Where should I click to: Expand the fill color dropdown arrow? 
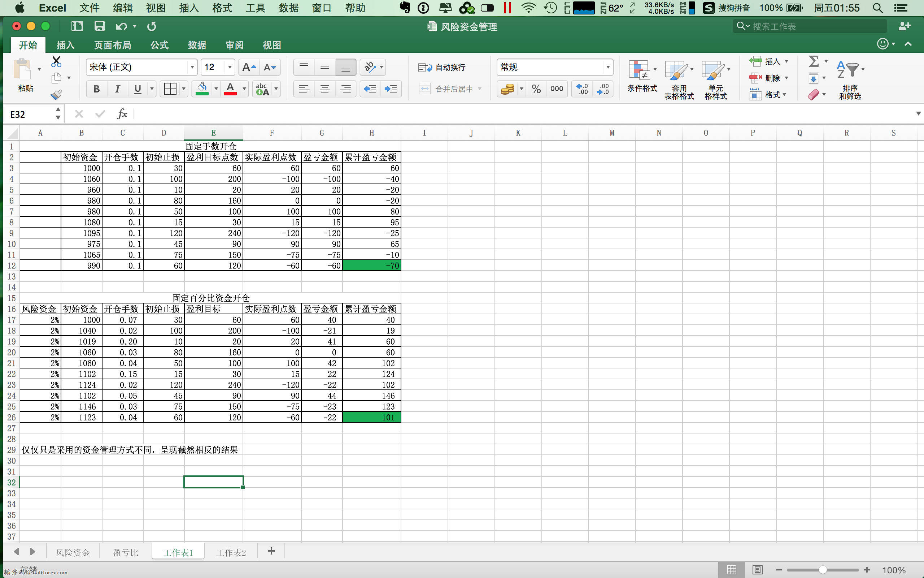tap(216, 89)
